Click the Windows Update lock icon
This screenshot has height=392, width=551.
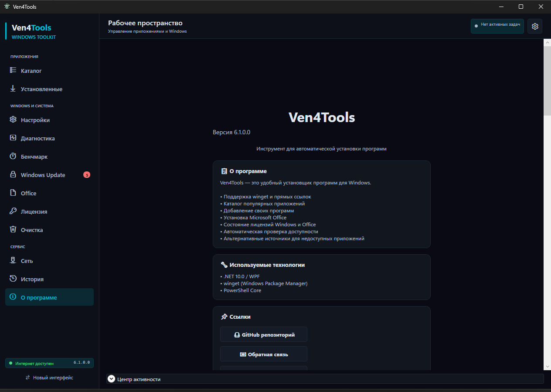click(13, 174)
